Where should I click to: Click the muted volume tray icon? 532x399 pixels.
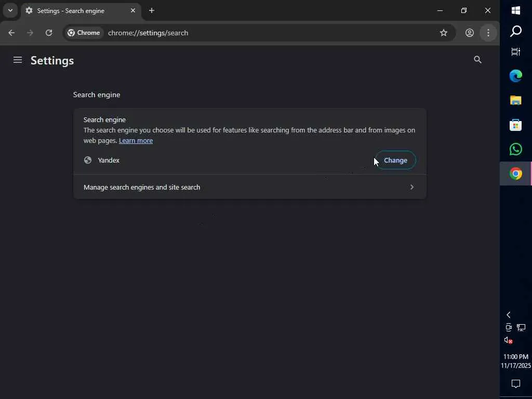pyautogui.click(x=508, y=340)
